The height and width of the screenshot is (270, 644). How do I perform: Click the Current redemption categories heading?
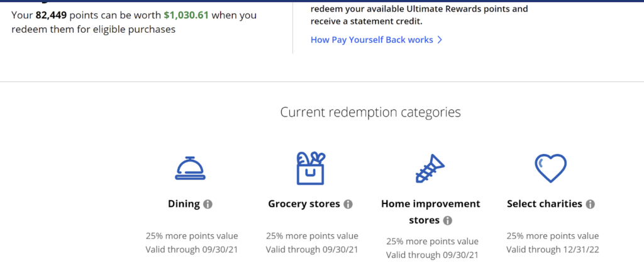click(370, 112)
